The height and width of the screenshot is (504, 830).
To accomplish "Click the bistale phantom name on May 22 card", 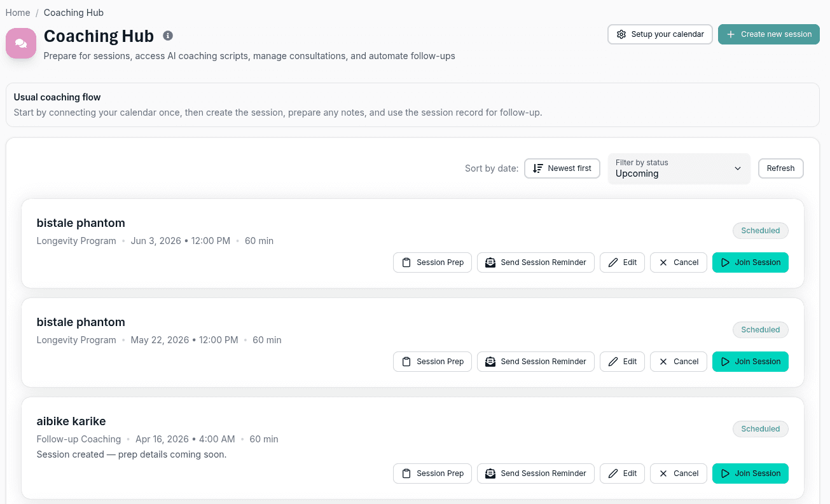I will pyautogui.click(x=81, y=322).
